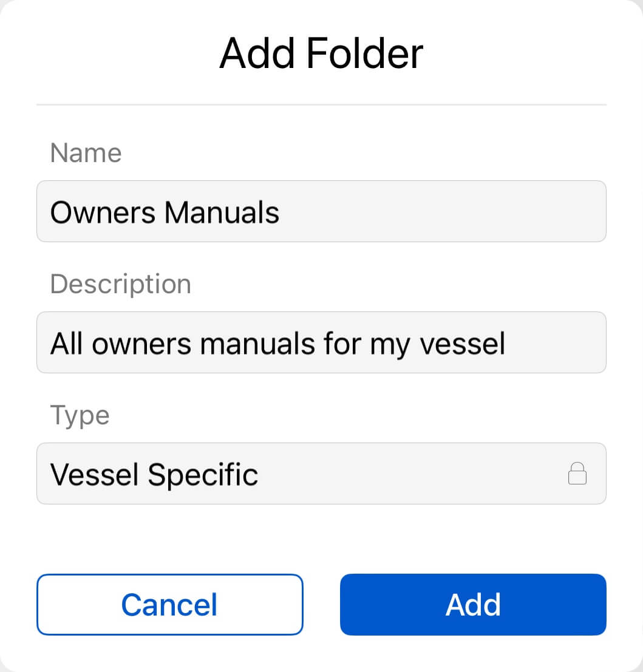Dismiss the Add Folder form via Cancel
The image size is (643, 672).
point(169,605)
